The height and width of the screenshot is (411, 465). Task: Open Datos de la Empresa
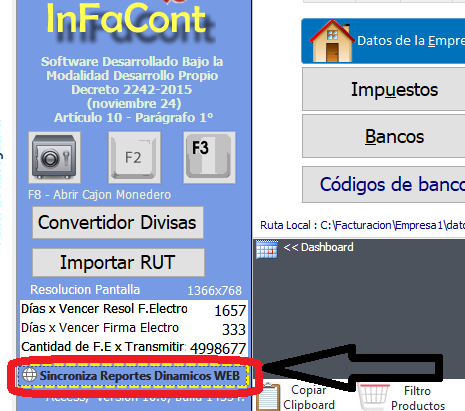click(383, 41)
